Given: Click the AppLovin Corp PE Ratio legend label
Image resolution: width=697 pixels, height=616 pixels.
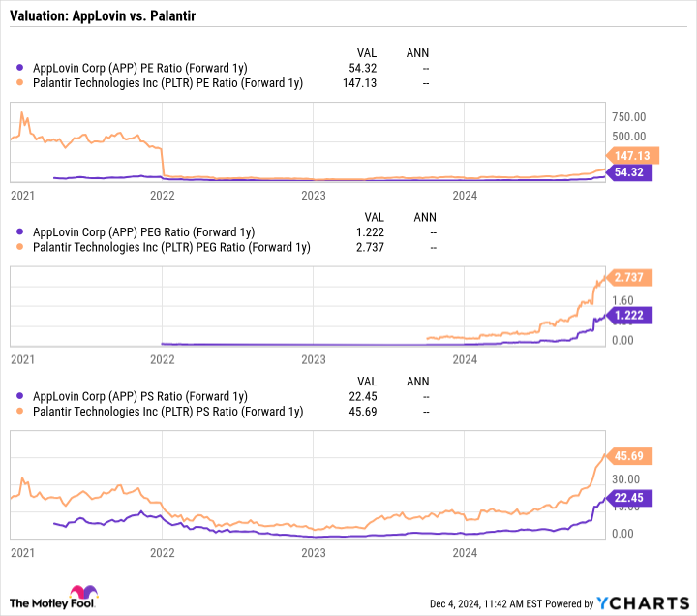Looking at the screenshot, I should (140, 68).
